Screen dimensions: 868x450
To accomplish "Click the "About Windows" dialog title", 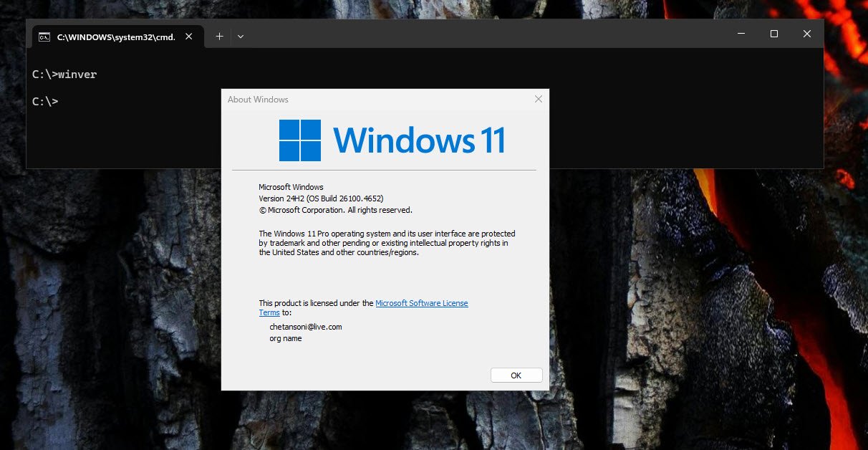I will 258,100.
